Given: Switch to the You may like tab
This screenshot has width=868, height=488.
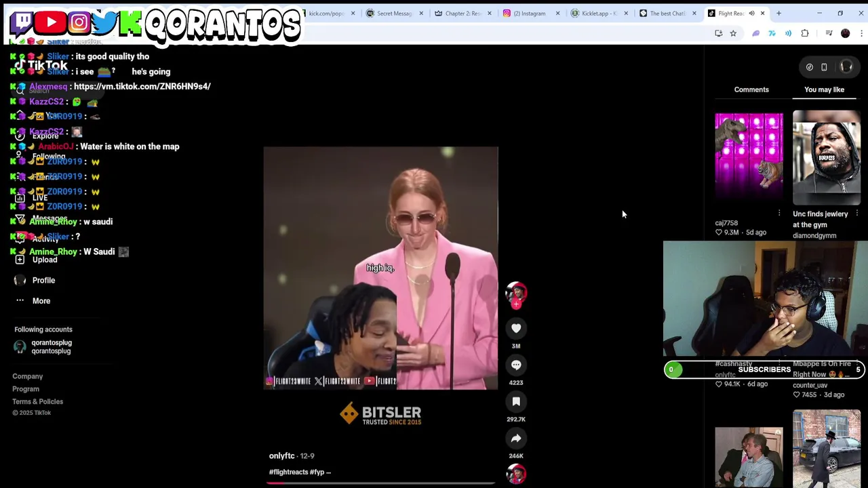Looking at the screenshot, I should tap(824, 89).
